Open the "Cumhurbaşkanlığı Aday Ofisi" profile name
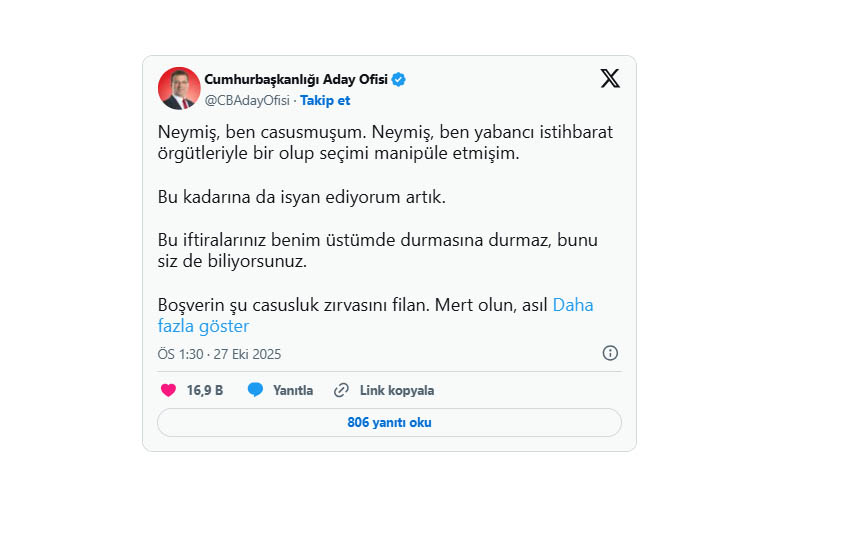Screen dimensions: 864x555 296,80
